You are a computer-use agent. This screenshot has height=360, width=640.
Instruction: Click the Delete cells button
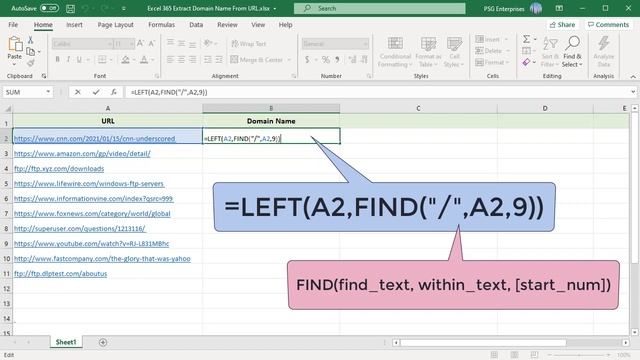(x=489, y=51)
